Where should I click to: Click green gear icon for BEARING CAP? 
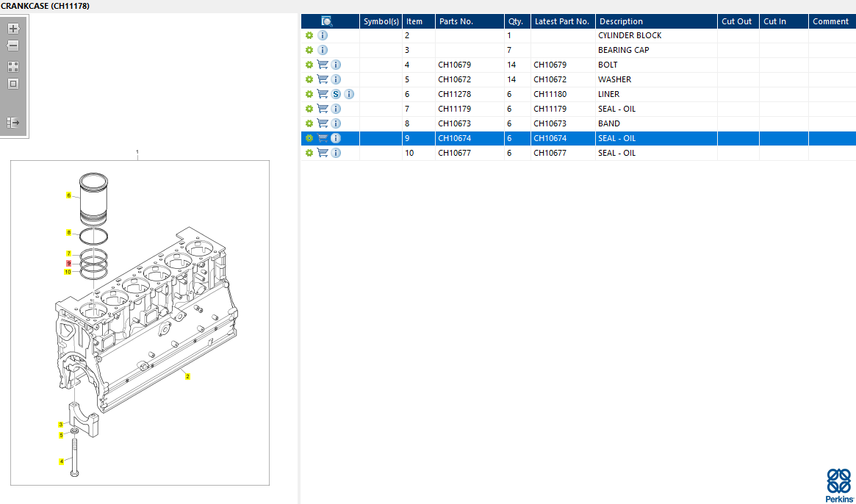[309, 50]
